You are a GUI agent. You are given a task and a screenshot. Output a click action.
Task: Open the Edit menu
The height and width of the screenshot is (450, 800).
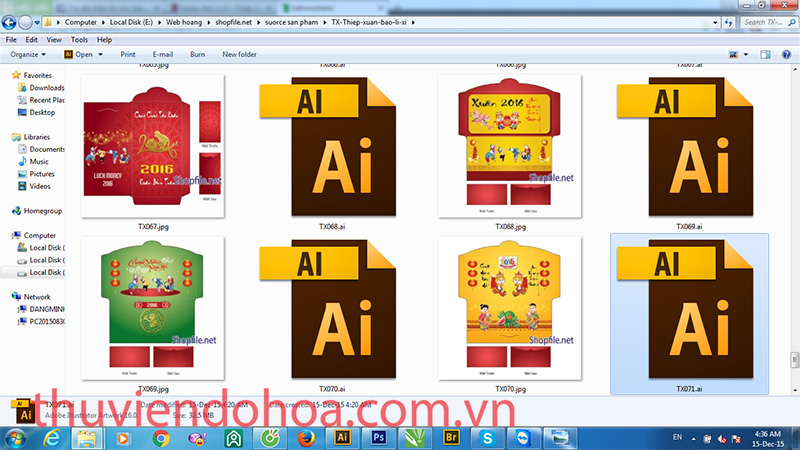click(x=32, y=40)
